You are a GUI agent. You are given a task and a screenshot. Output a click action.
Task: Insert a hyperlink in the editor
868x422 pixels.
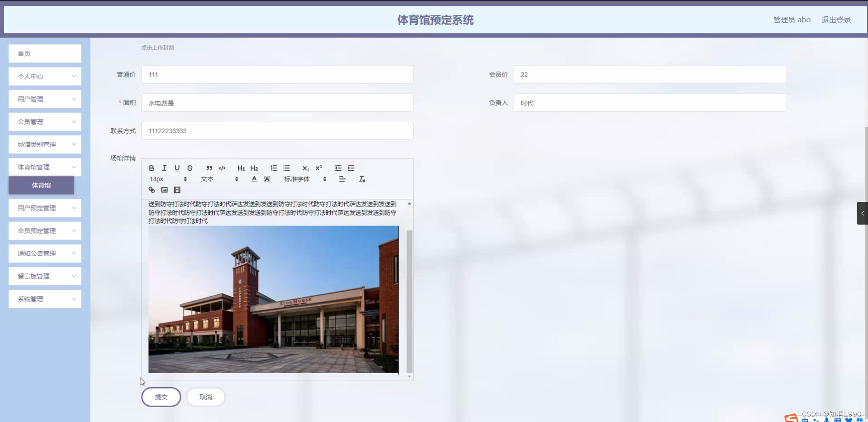(152, 190)
